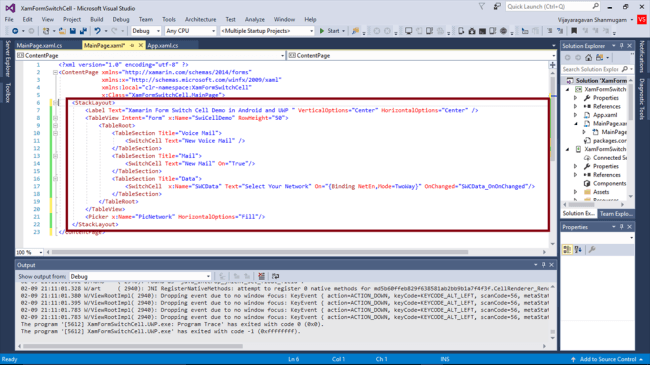Open the File menu
The width and height of the screenshot is (650, 365).
[x=9, y=19]
